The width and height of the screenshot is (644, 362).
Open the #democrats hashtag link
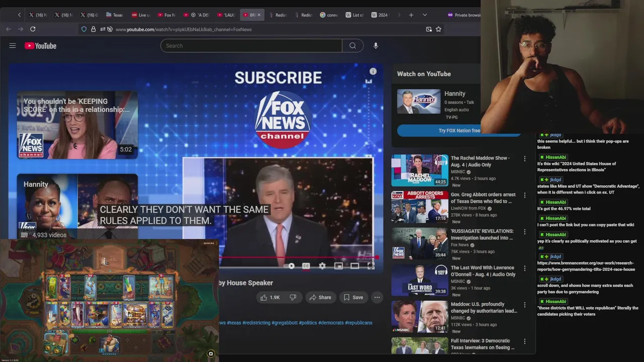tap(331, 323)
